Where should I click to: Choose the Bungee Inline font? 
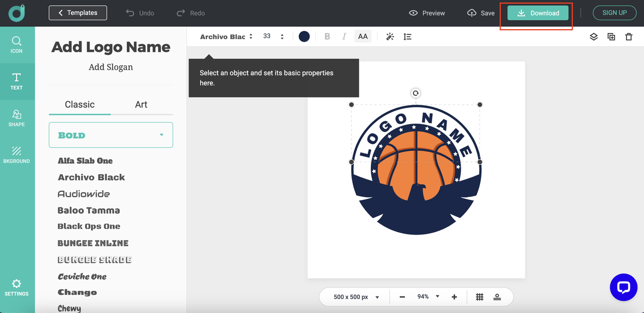pos(93,243)
